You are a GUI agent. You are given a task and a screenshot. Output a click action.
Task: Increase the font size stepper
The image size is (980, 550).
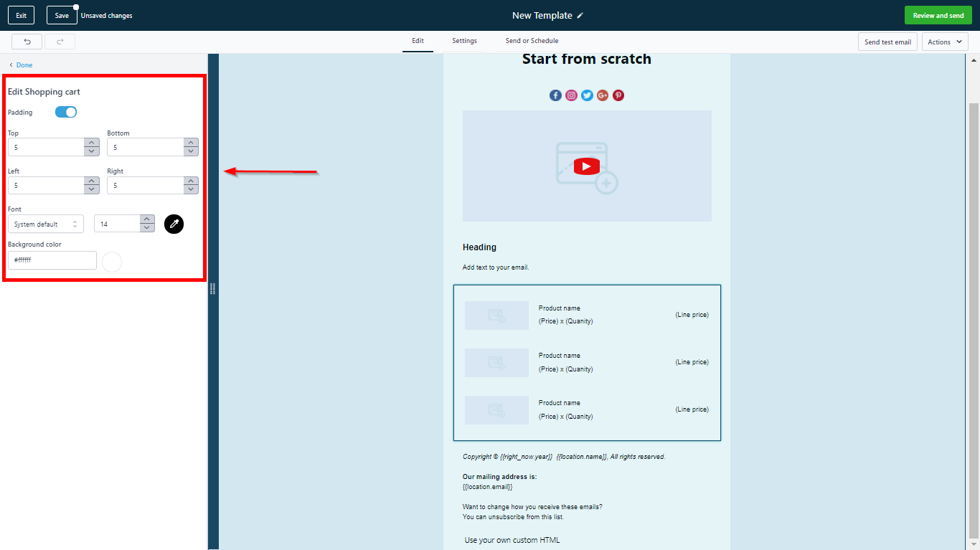tap(147, 219)
